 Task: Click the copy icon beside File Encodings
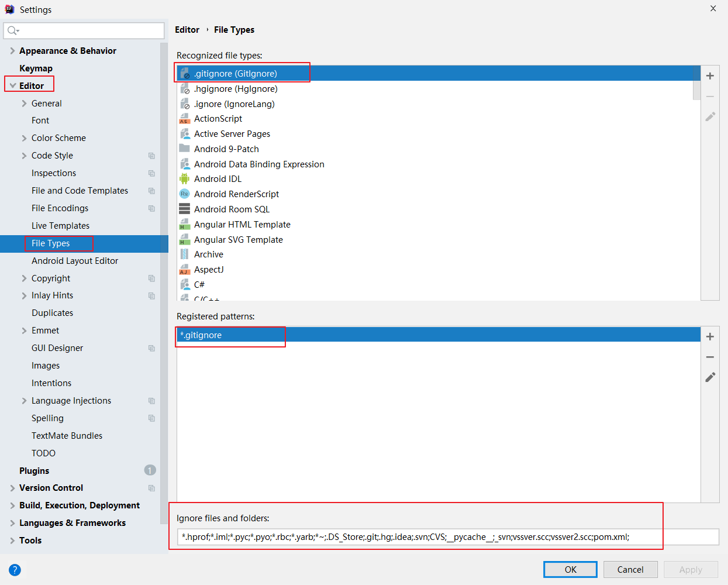click(x=151, y=208)
